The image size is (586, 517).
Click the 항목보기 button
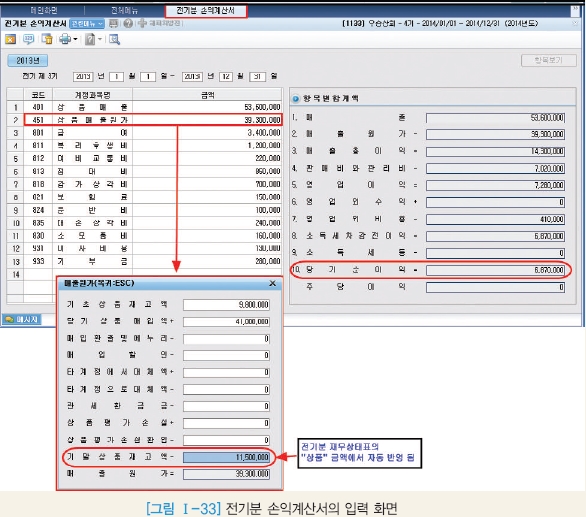point(548,60)
